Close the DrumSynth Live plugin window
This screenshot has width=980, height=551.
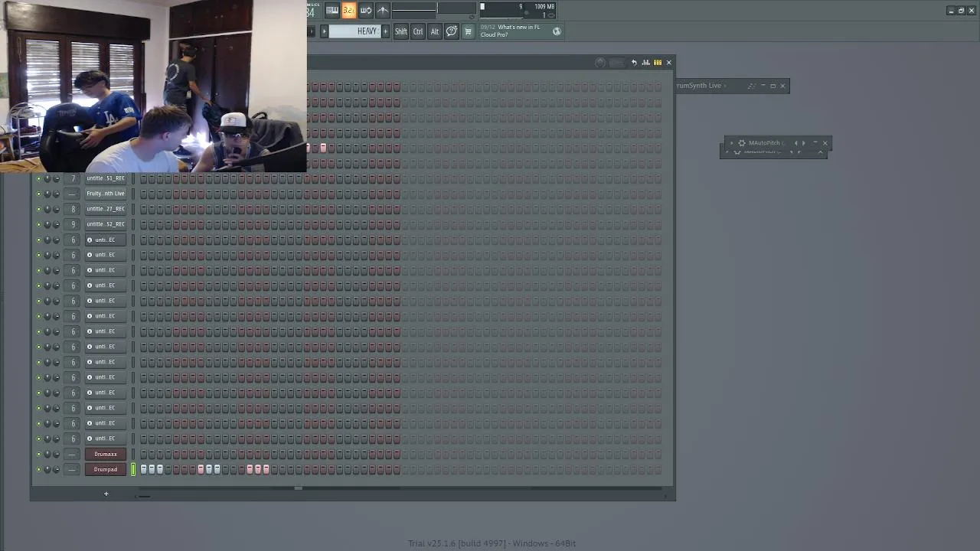pos(782,86)
